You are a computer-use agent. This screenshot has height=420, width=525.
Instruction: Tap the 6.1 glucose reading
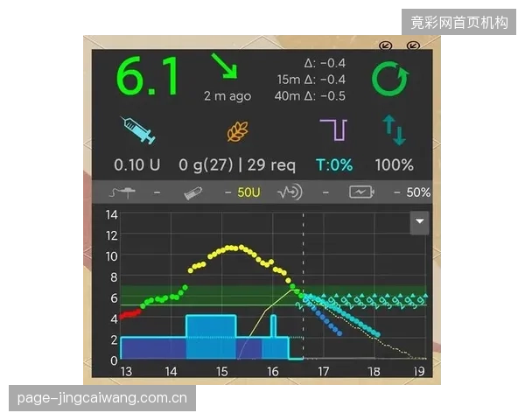coord(148,77)
